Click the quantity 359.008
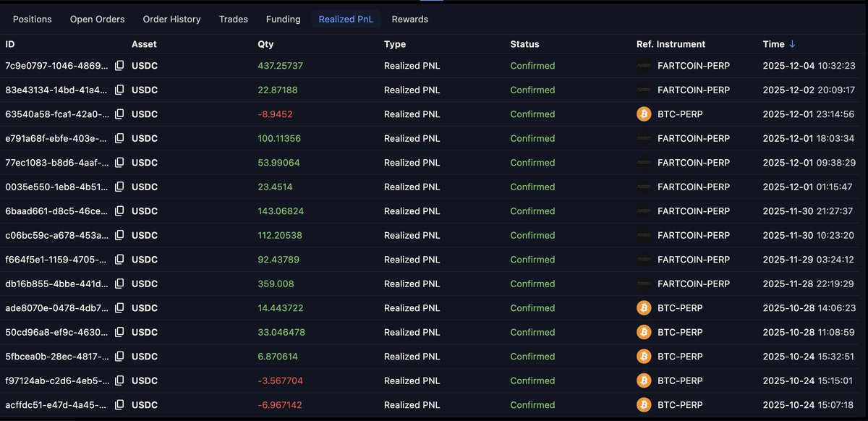Image resolution: width=868 pixels, height=421 pixels. coord(276,284)
